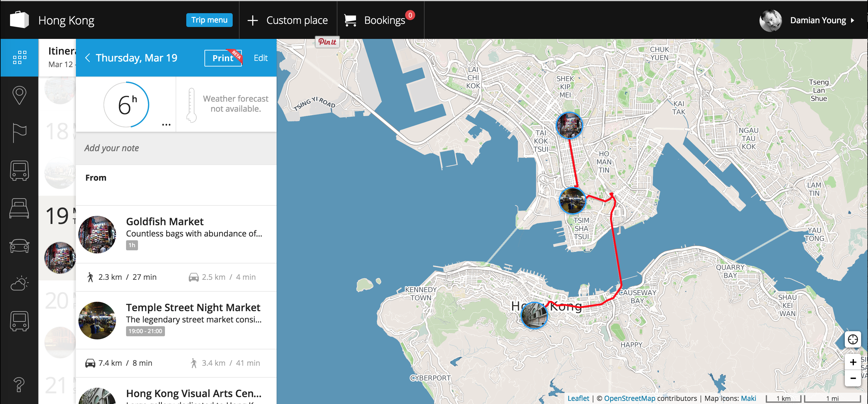Screen dimensions: 868x404
Task: Open the grid dashboard icon in sidebar
Action: [x=19, y=58]
